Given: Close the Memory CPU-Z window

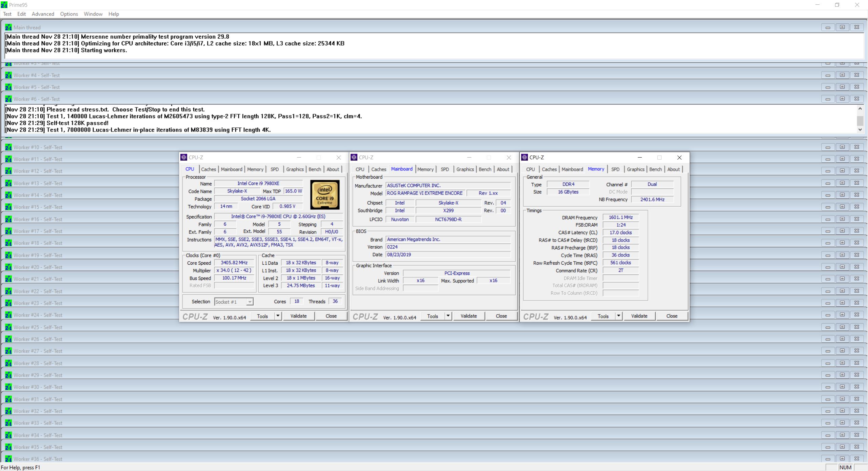Looking at the screenshot, I should 679,157.
